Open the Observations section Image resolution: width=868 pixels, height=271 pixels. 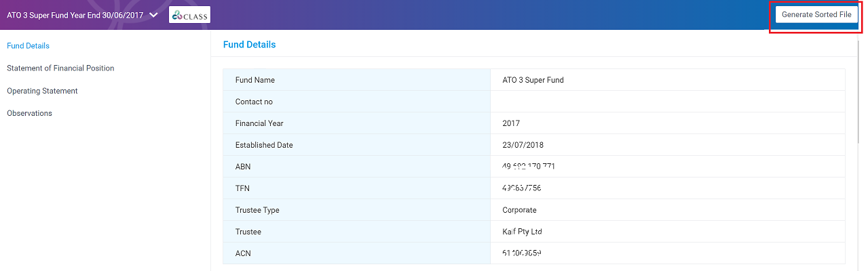29,113
